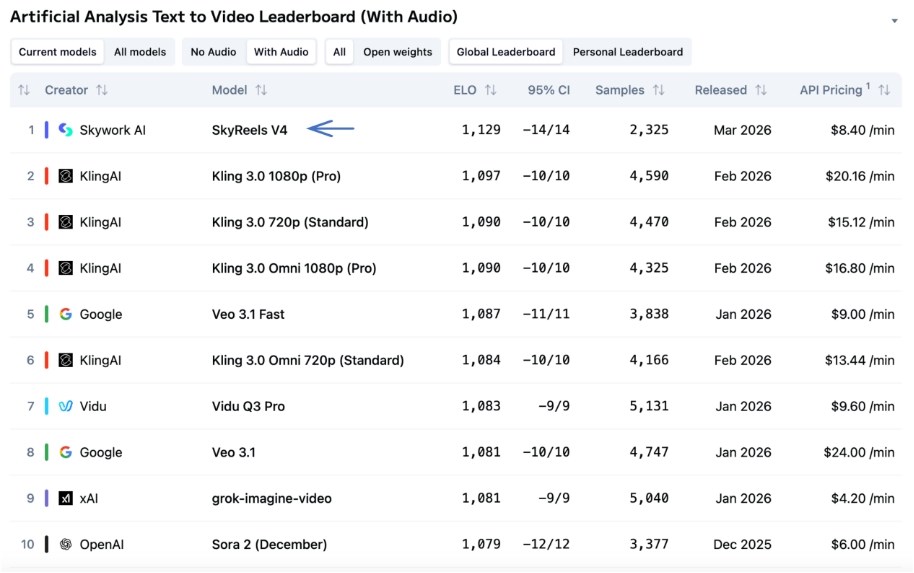Image resolution: width=914 pixels, height=573 pixels.
Task: Open the SkyReels V4 model link
Action: coord(249,130)
